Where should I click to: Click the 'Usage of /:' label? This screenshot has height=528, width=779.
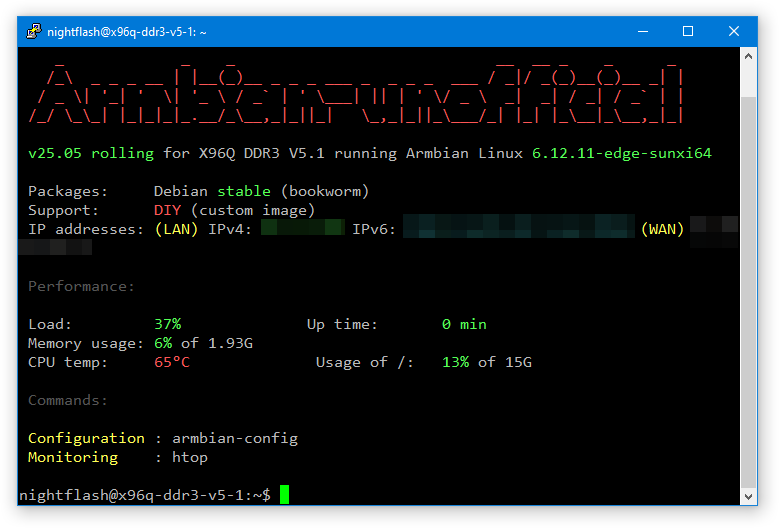(365, 363)
